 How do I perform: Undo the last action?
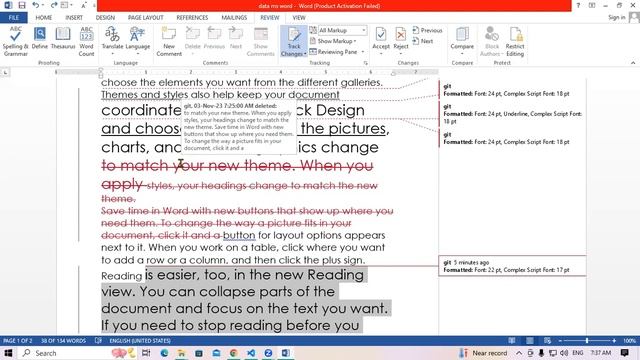coord(36,5)
